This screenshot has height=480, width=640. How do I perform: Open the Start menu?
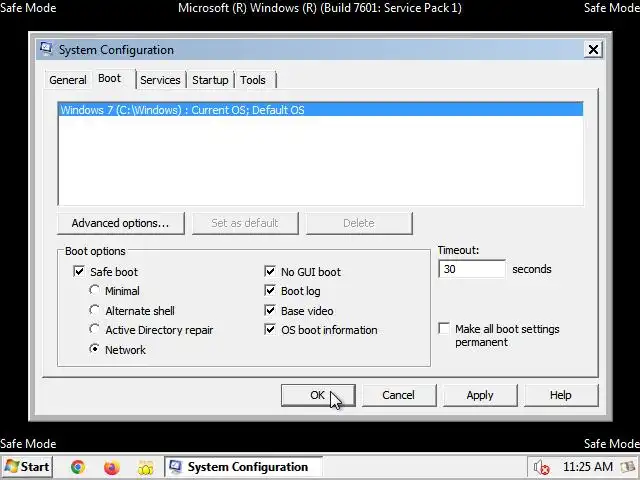(27, 467)
